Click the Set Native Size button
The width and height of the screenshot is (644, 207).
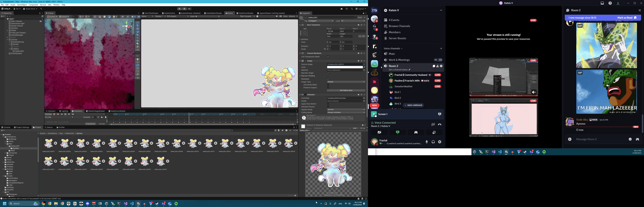point(346,91)
